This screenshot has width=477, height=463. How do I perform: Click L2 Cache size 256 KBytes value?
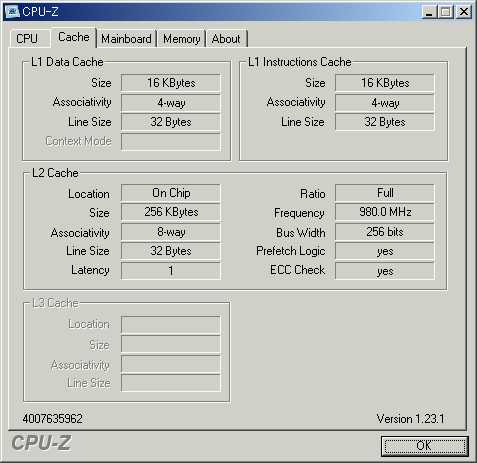coord(171,212)
